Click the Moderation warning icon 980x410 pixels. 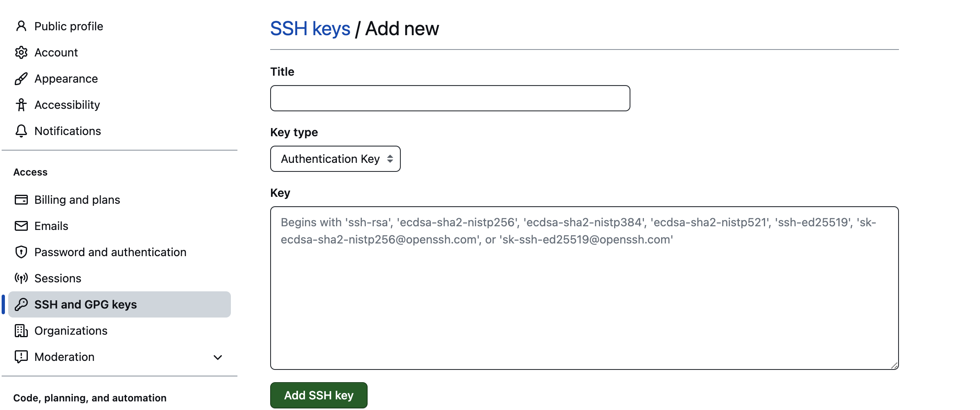[x=21, y=357]
